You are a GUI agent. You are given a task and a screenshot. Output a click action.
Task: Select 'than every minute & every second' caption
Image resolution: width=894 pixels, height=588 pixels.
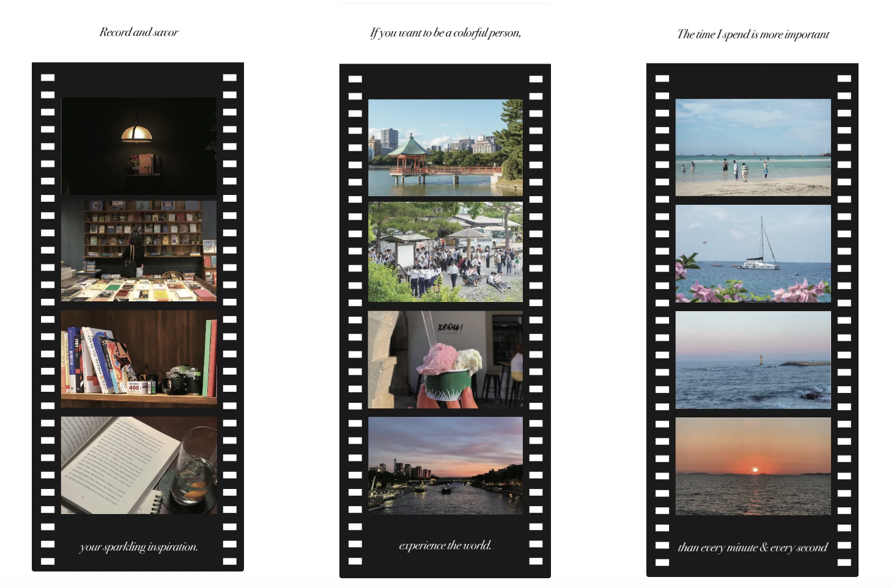[753, 548]
